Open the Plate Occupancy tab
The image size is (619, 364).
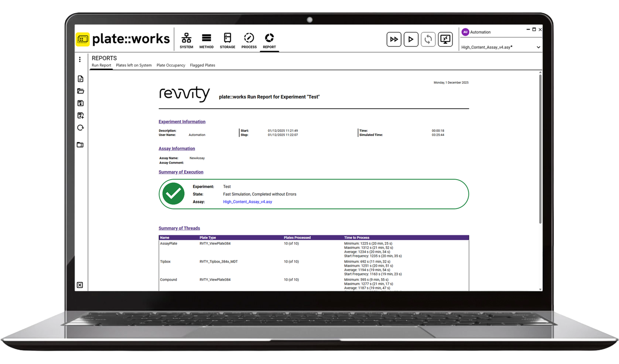[x=171, y=65]
